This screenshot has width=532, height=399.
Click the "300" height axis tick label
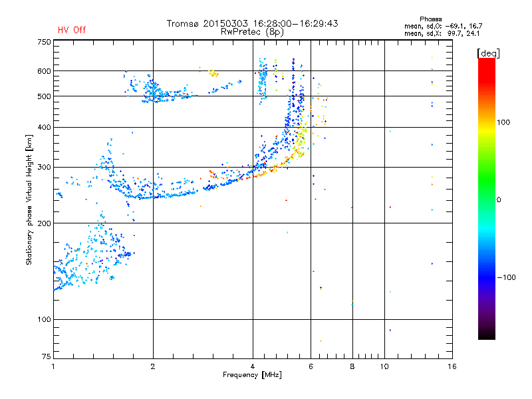pos(44,167)
